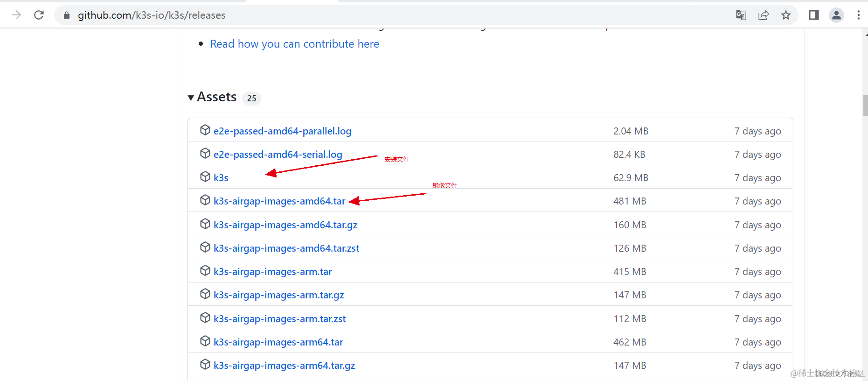Viewport: 868px width, 381px height.
Task: Open the translate page icon
Action: [x=741, y=15]
